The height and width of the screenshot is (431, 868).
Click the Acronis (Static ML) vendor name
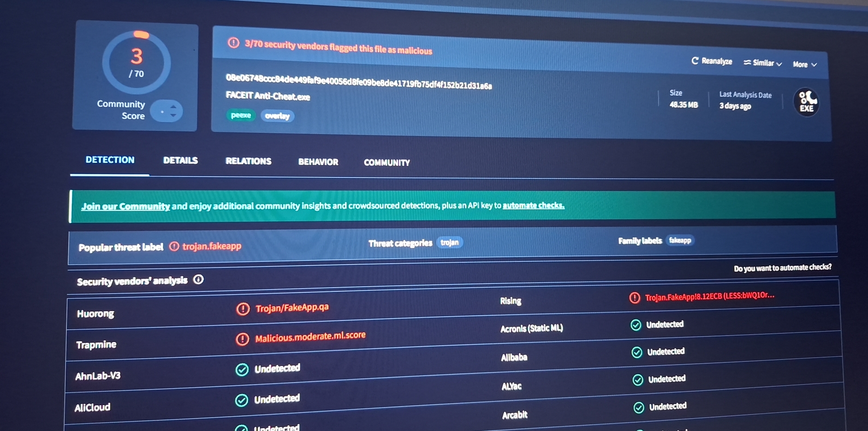532,329
